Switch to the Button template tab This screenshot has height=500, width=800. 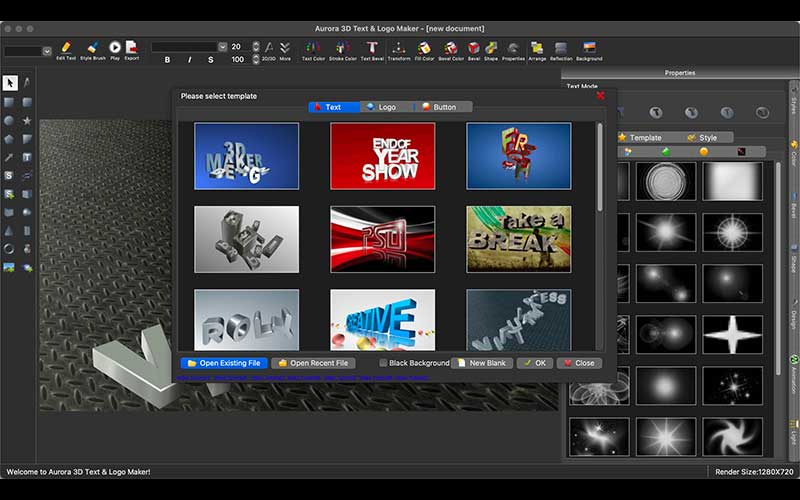(x=444, y=107)
